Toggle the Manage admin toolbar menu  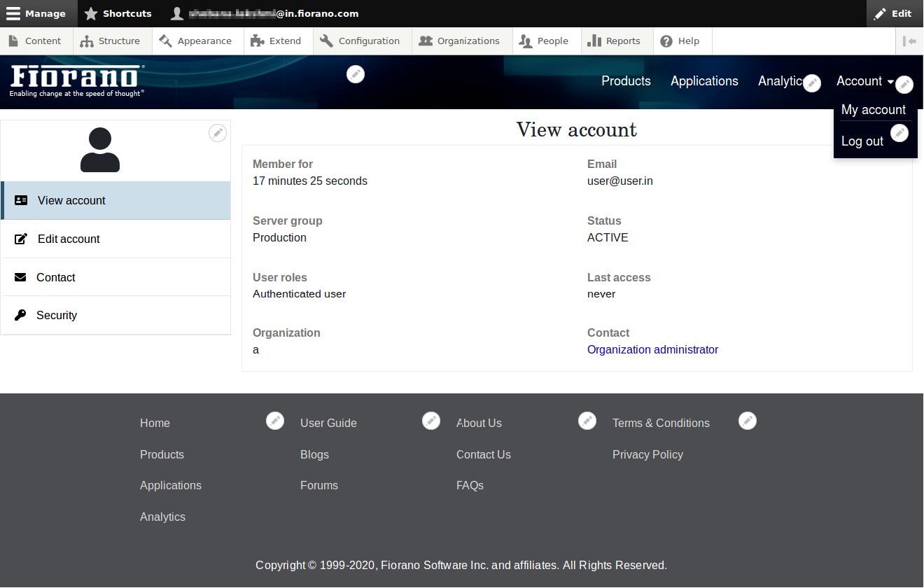point(36,13)
